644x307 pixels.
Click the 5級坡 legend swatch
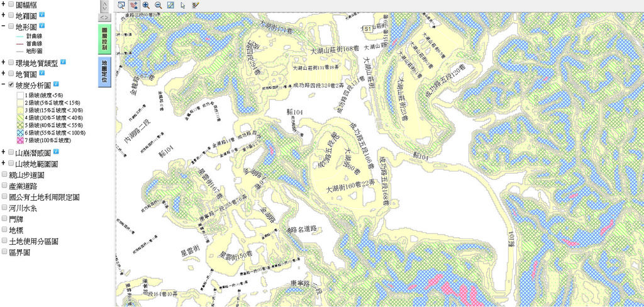pos(19,125)
